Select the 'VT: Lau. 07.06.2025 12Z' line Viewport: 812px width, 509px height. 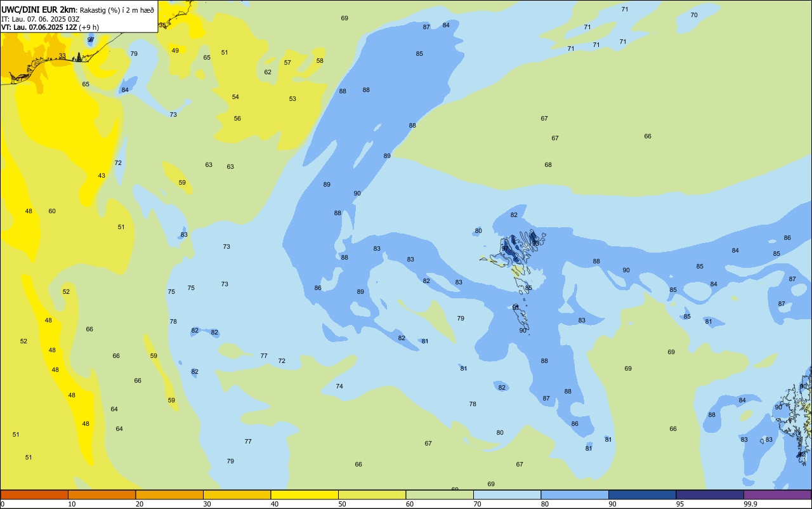[39, 27]
